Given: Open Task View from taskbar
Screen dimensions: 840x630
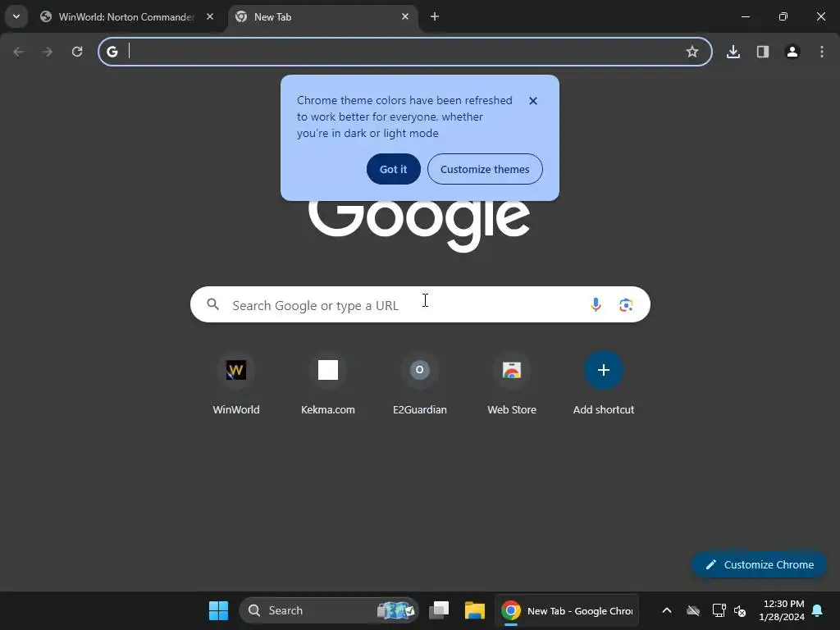Looking at the screenshot, I should coord(440,610).
